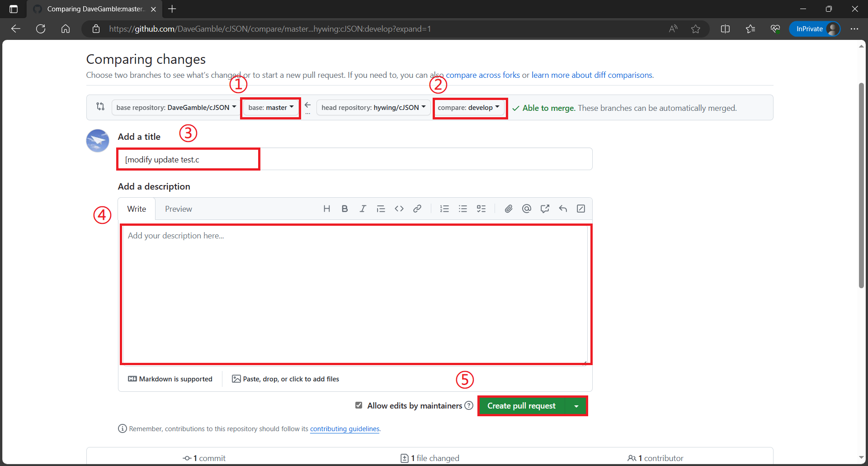Image resolution: width=868 pixels, height=466 pixels.
Task: Go back in the browser
Action: (x=16, y=29)
